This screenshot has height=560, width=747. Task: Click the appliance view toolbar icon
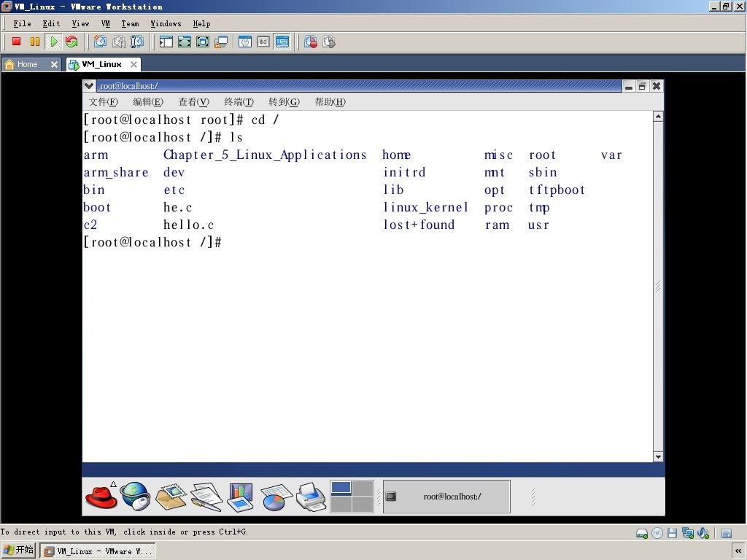(x=263, y=42)
